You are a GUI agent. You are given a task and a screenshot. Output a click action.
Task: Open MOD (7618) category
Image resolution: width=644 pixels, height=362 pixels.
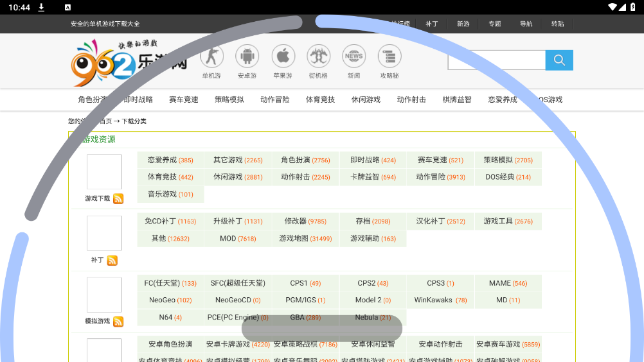click(238, 239)
